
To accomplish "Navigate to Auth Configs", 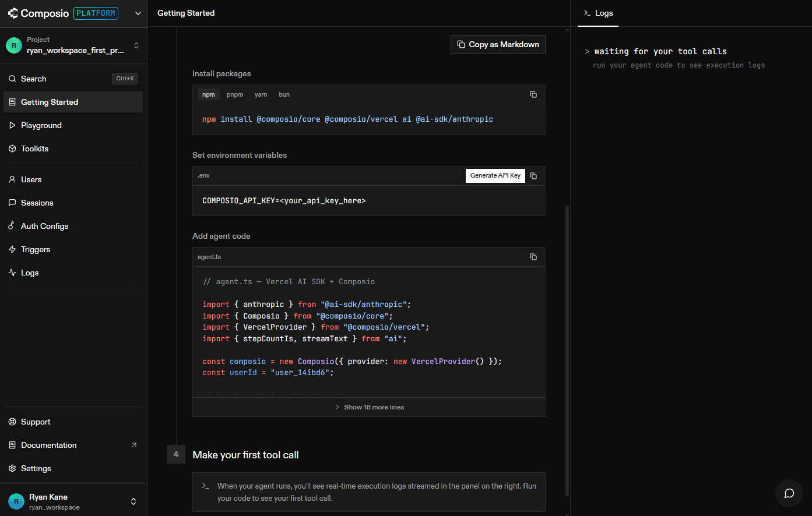I will [73, 226].
